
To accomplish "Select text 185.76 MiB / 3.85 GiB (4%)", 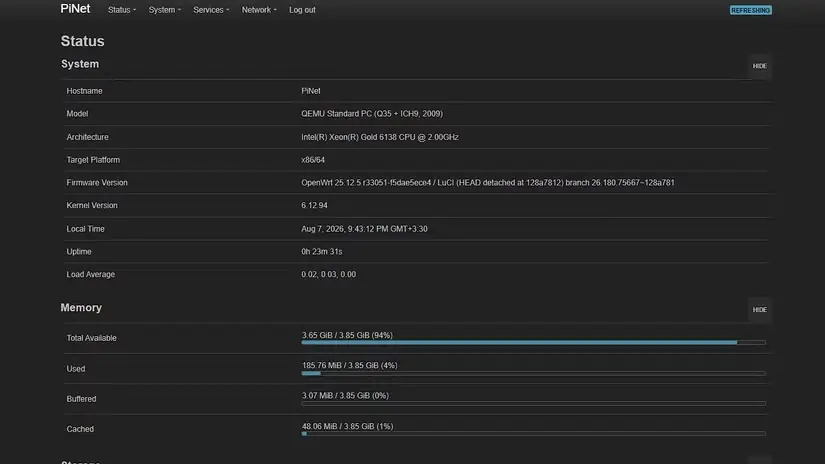I will click(349, 365).
